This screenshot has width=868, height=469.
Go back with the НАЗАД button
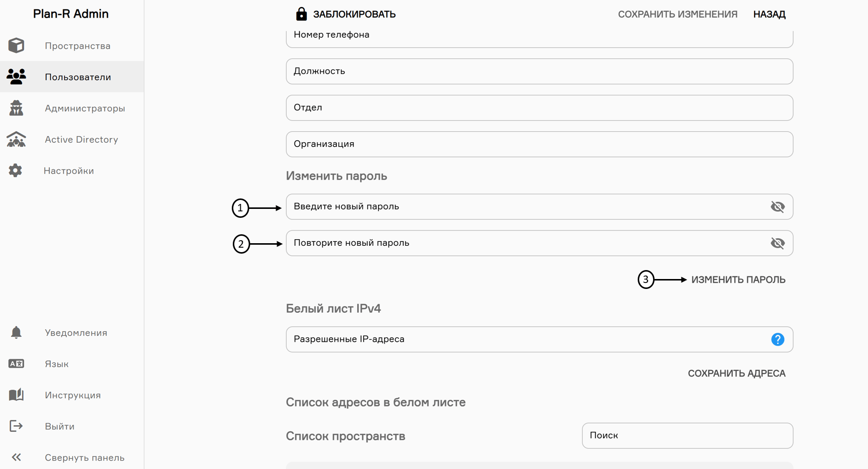tap(769, 14)
